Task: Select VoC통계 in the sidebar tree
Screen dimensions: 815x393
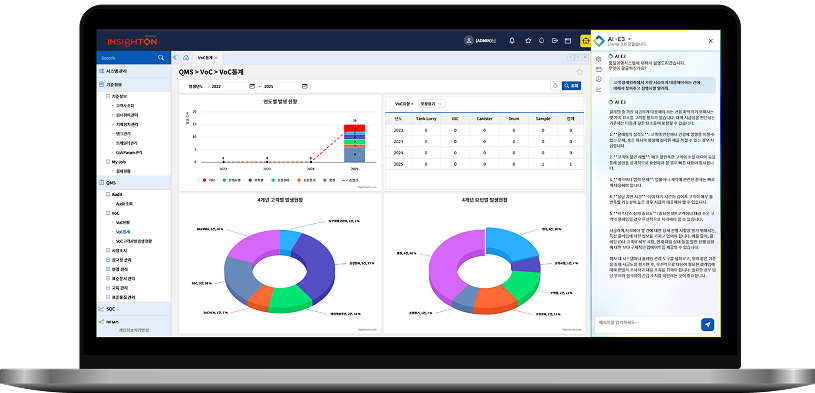Action: (123, 232)
